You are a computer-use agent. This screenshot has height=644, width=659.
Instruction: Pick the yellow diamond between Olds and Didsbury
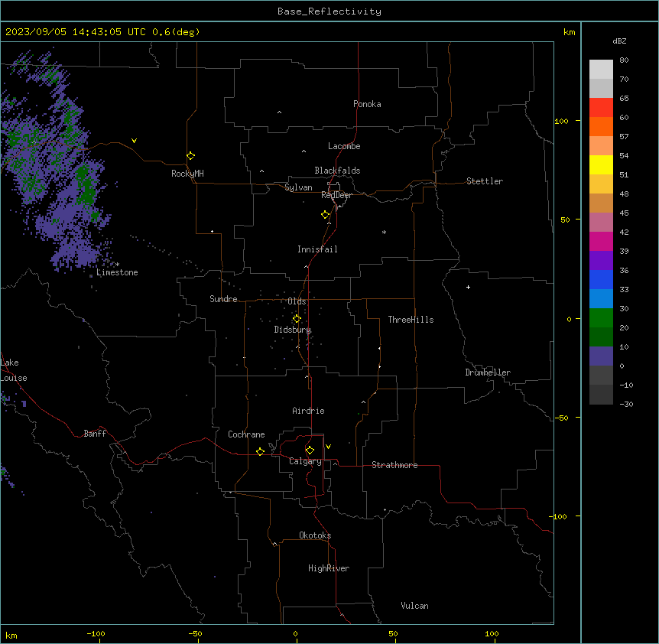tap(297, 319)
